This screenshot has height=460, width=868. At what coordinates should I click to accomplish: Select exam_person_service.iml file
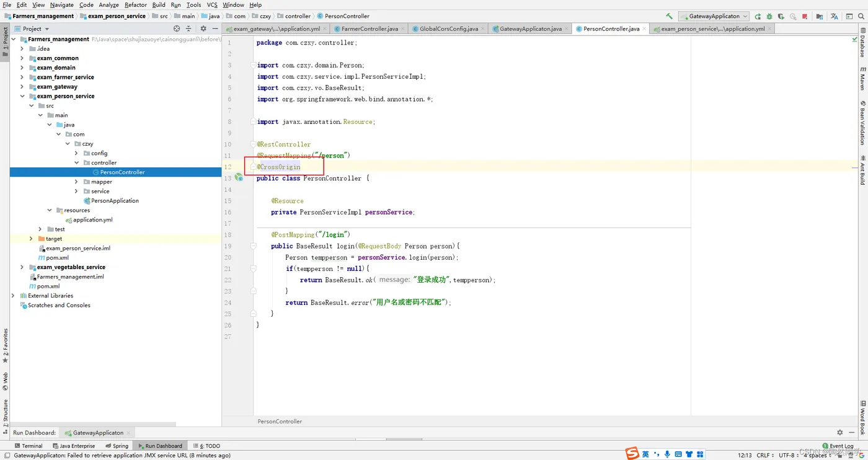pos(77,248)
